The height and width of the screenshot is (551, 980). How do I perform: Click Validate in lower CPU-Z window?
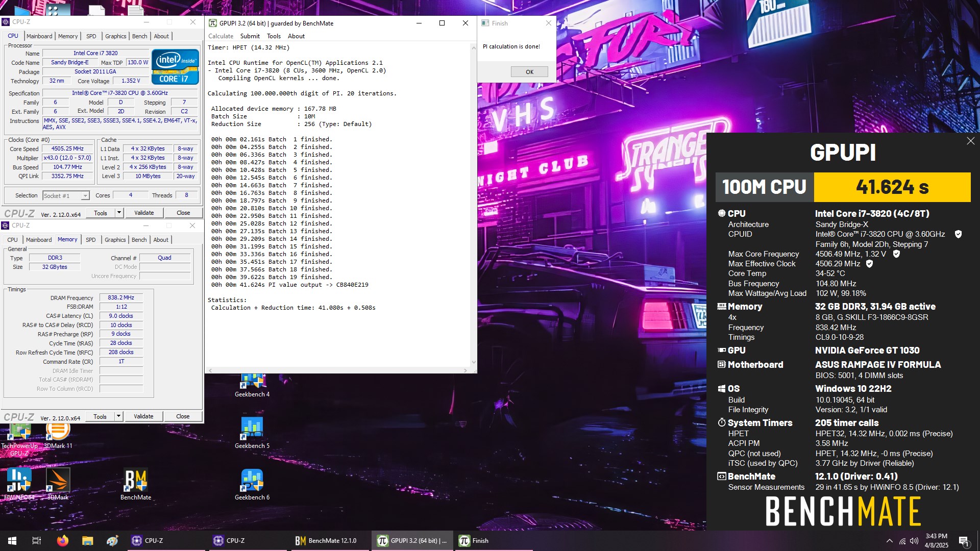143,416
